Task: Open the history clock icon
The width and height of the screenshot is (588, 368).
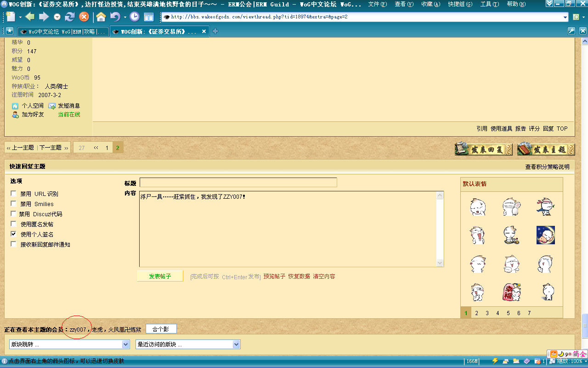Action: pyautogui.click(x=134, y=17)
